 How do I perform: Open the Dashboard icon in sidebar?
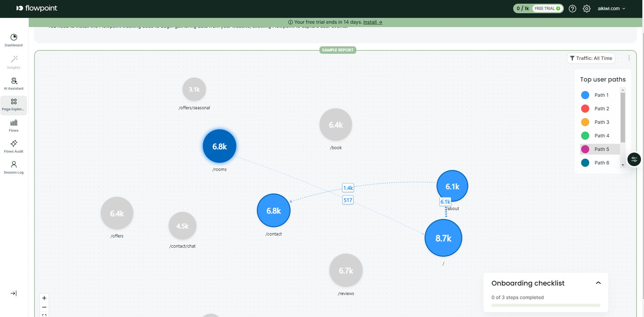[x=14, y=37]
